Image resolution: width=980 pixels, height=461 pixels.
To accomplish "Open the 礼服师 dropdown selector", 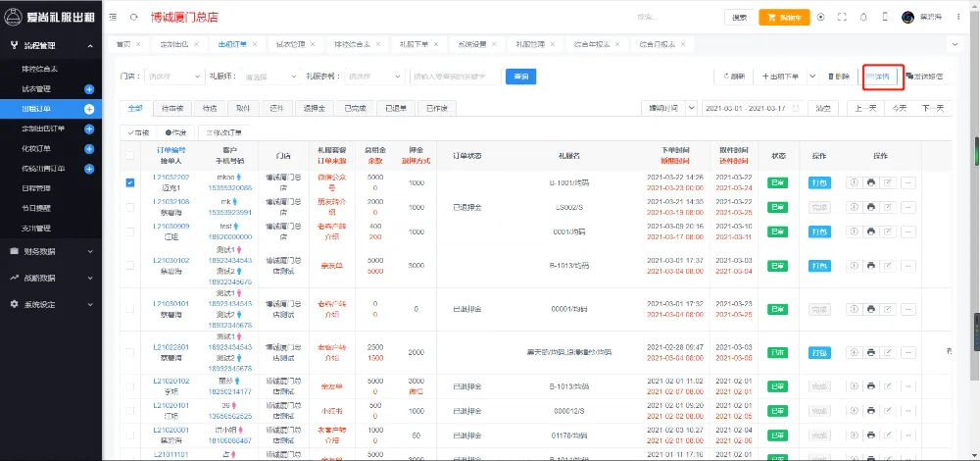I will point(269,76).
